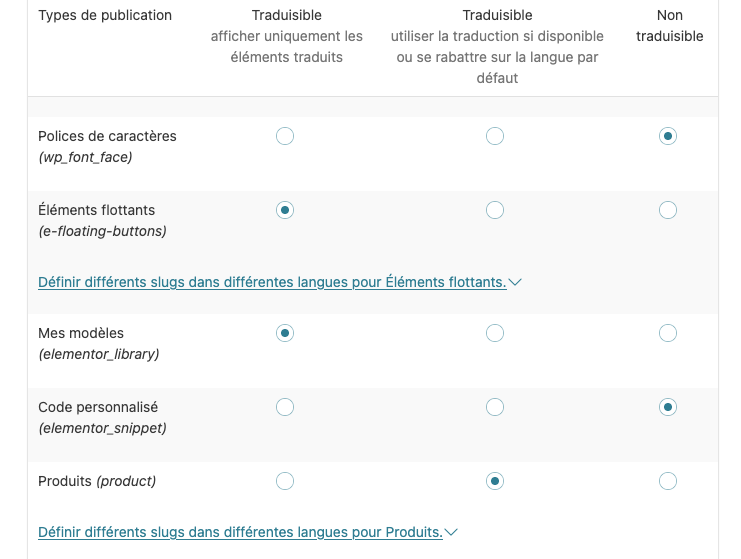Screen dimensions: 741x559
Task: Set Code personnalisé to translated-only
Action: click(x=285, y=407)
